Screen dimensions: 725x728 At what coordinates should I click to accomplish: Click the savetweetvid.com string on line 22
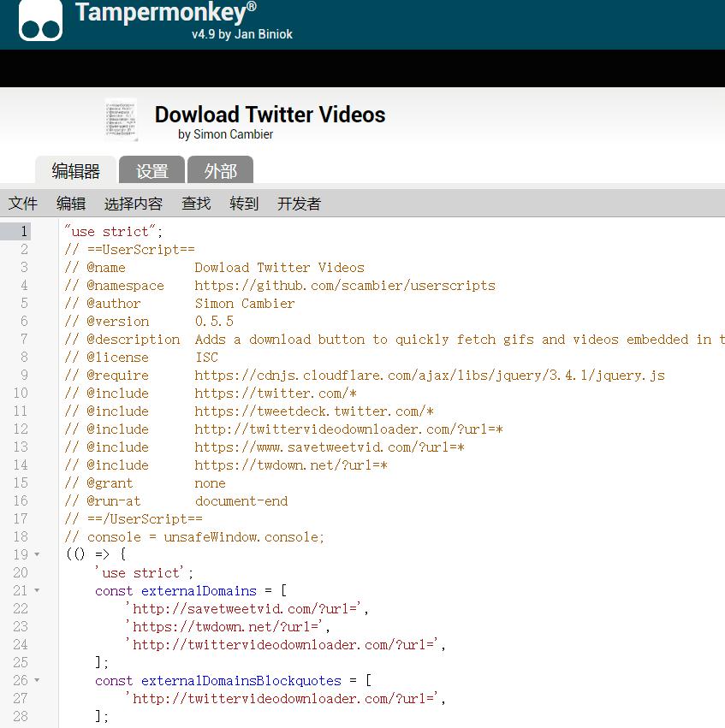click(248, 609)
